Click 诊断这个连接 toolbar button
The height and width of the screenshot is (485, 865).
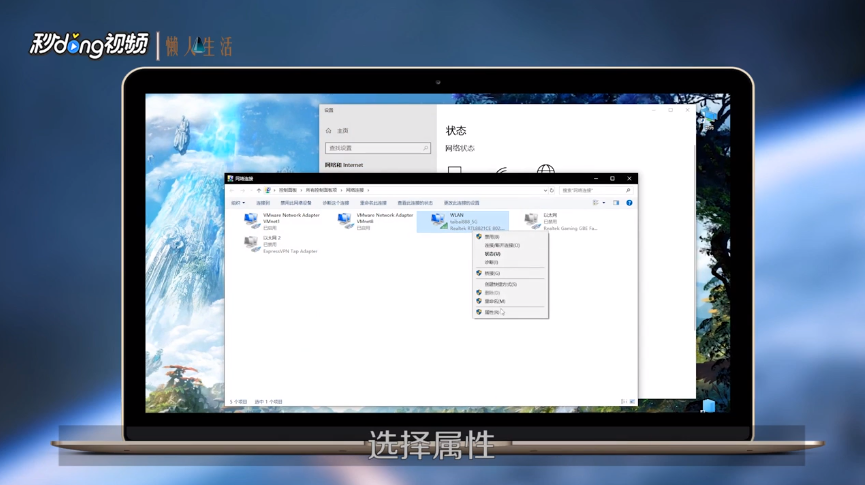click(335, 203)
